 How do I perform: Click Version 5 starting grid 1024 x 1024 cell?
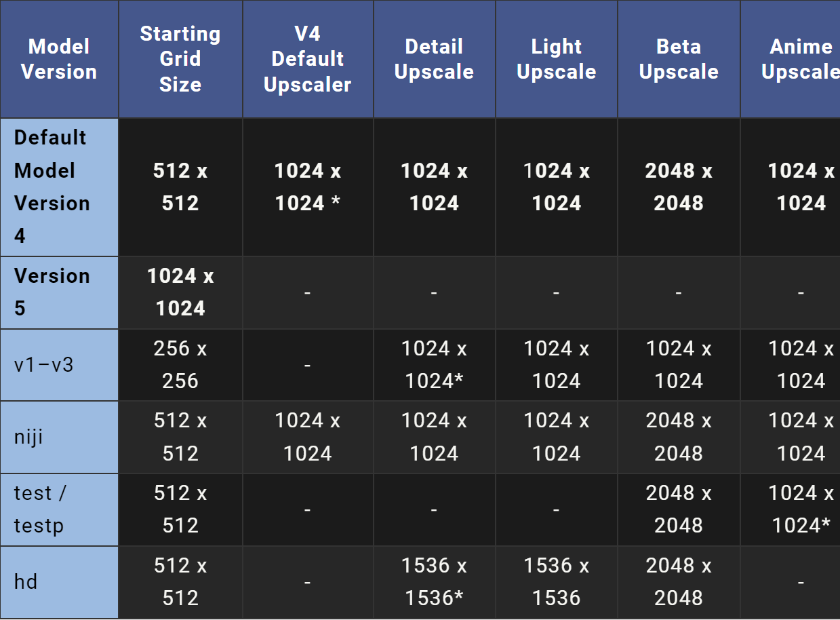tap(180, 292)
